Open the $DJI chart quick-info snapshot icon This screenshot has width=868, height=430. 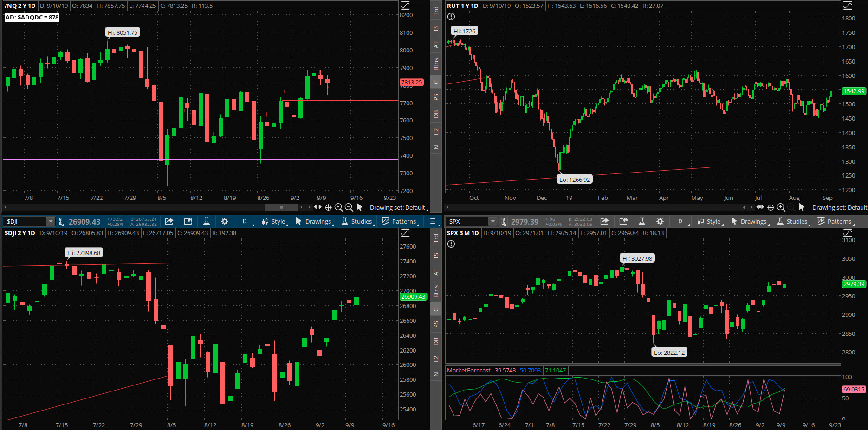(x=188, y=221)
